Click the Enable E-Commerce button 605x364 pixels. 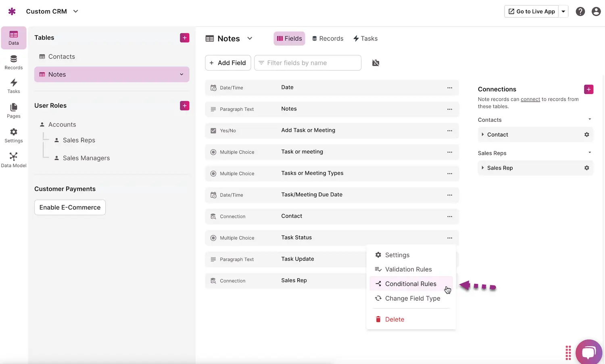pos(70,208)
